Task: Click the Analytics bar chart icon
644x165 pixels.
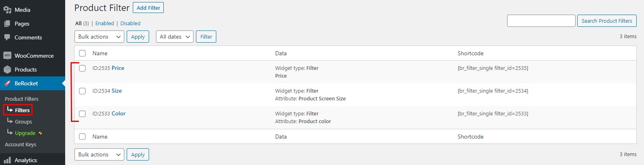Action: [x=7, y=160]
